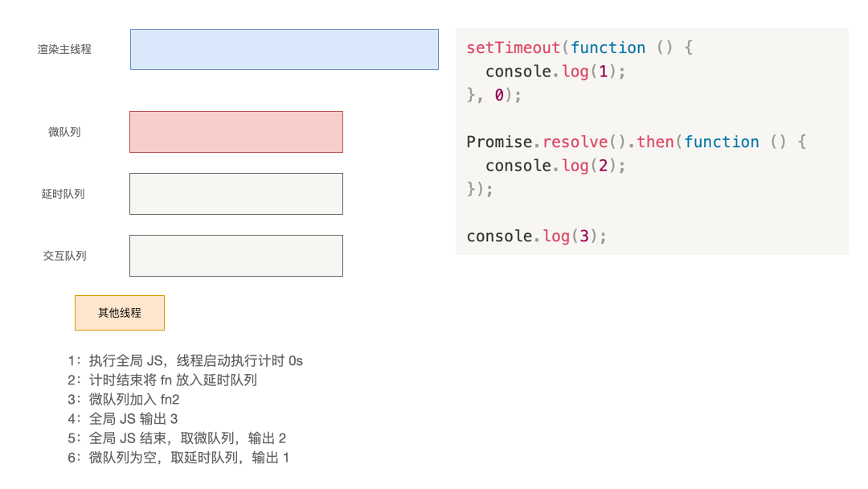
Task: Click the console.log(2); code line
Action: [555, 166]
